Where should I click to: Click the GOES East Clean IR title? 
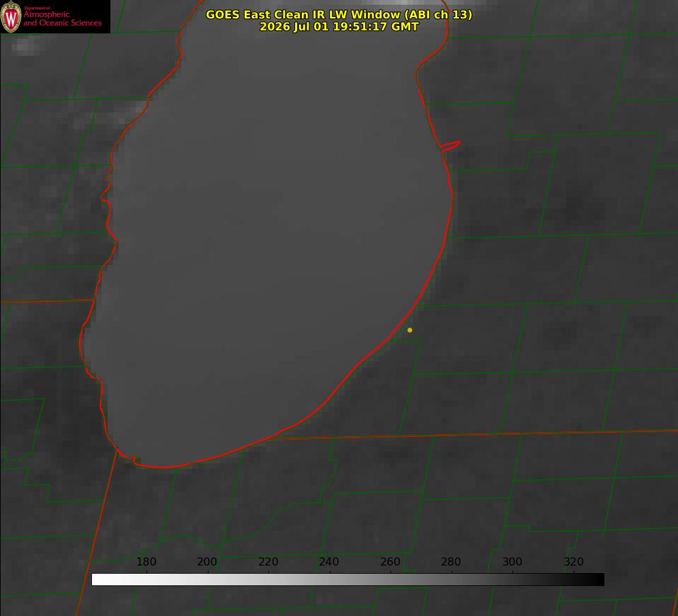point(339,14)
